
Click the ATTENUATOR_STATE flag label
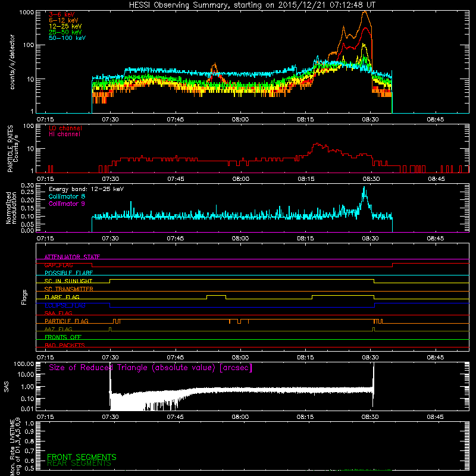coord(72,257)
